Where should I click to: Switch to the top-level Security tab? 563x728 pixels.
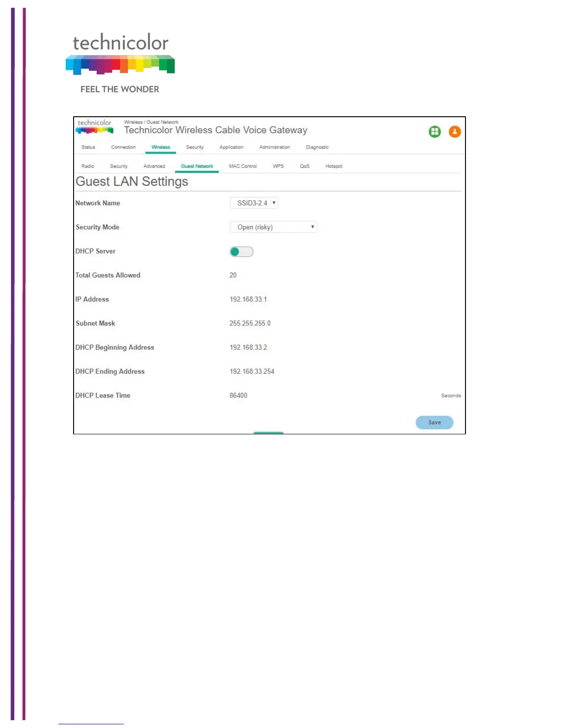[x=195, y=147]
